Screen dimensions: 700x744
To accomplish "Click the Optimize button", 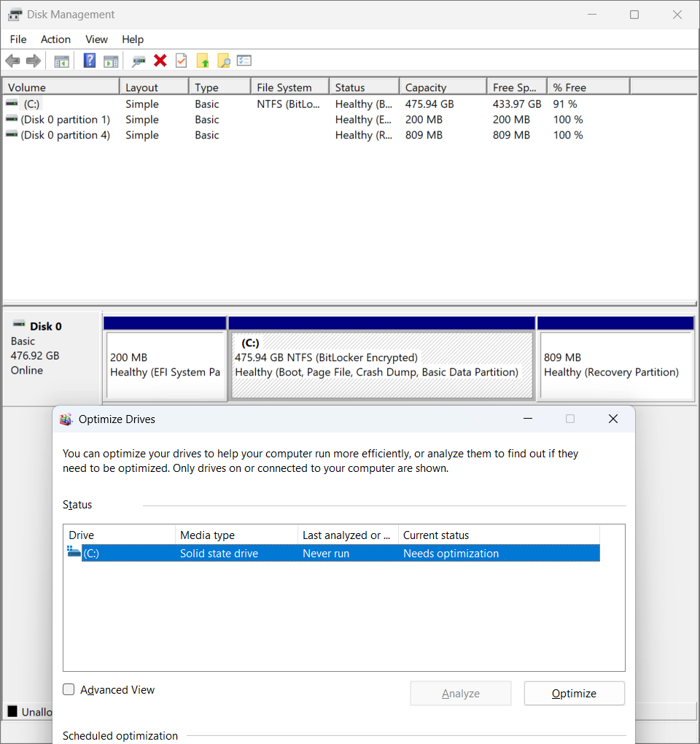I will [574, 694].
